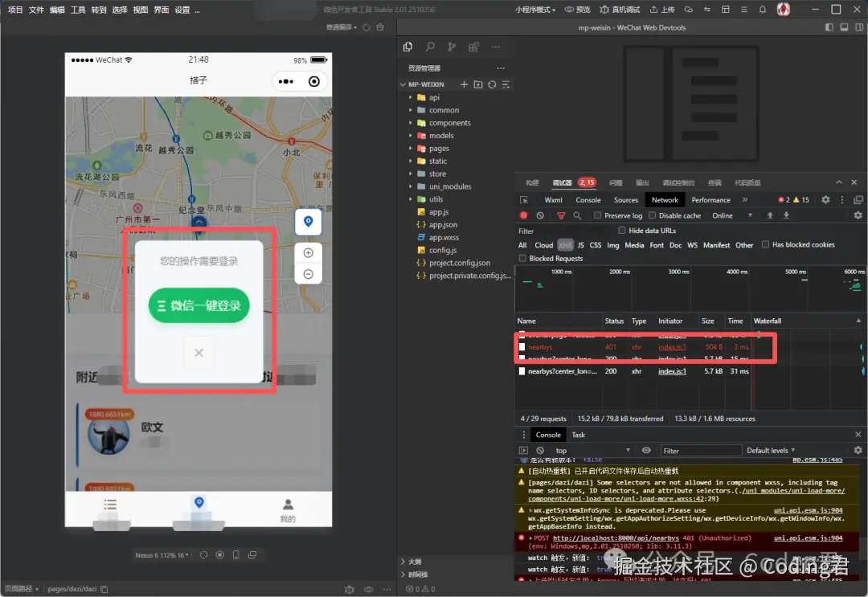Image resolution: width=868 pixels, height=597 pixels.
Task: Switch to the Wxml tab
Action: [x=553, y=200]
